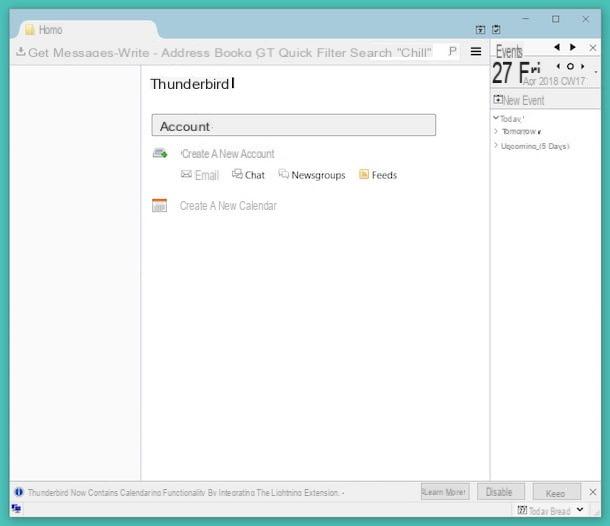610x526 pixels.
Task: Dismiss the Lightning notification bar
Action: coord(592,492)
